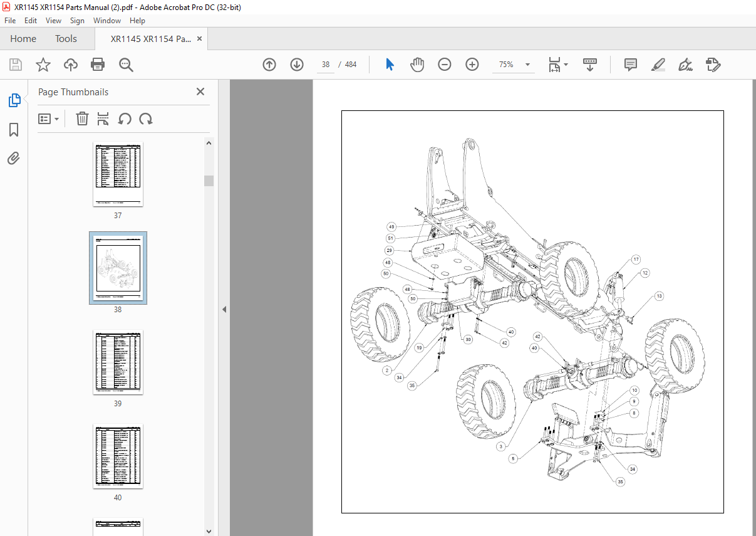This screenshot has width=756, height=536.
Task: Open the Page Thumbnails side panel icon
Action: [14, 100]
